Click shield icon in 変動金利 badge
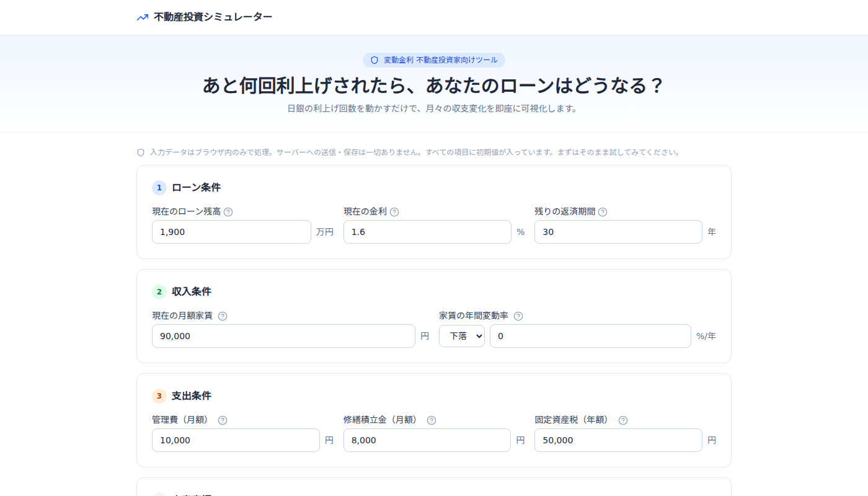The height and width of the screenshot is (496, 868). 374,60
